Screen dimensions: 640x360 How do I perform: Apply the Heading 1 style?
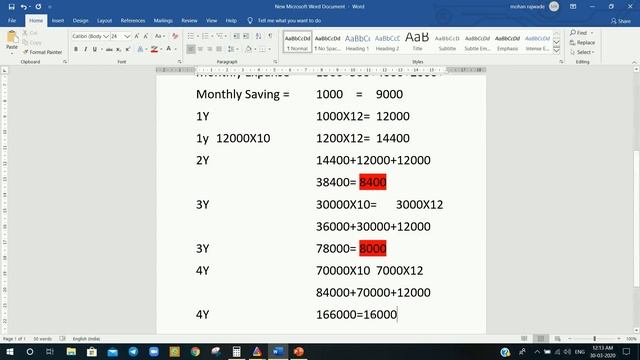coord(358,42)
